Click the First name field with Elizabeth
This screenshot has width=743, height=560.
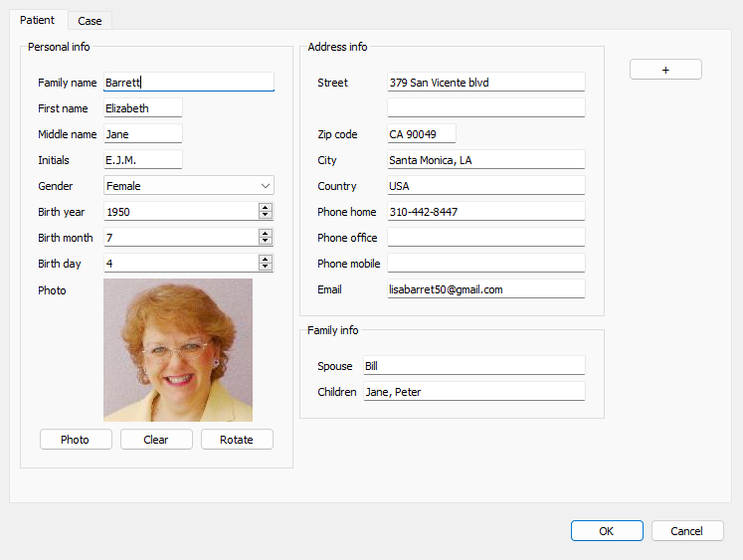(x=142, y=108)
